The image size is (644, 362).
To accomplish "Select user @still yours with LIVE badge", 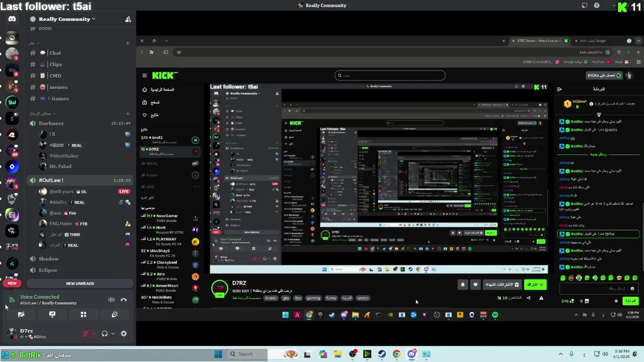I will [x=85, y=192].
